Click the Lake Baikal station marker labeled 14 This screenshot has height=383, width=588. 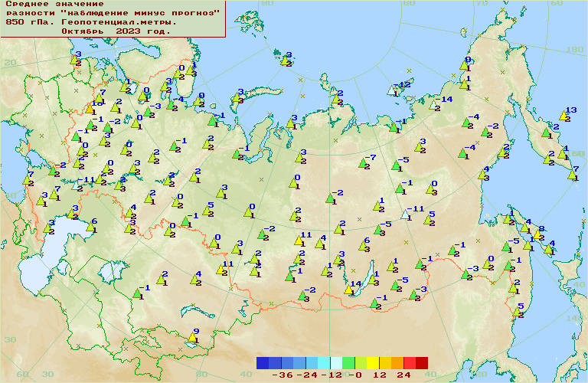[x=348, y=290]
